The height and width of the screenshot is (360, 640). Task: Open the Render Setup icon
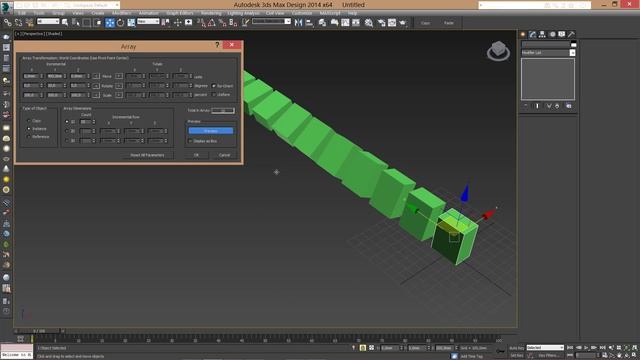pos(381,22)
